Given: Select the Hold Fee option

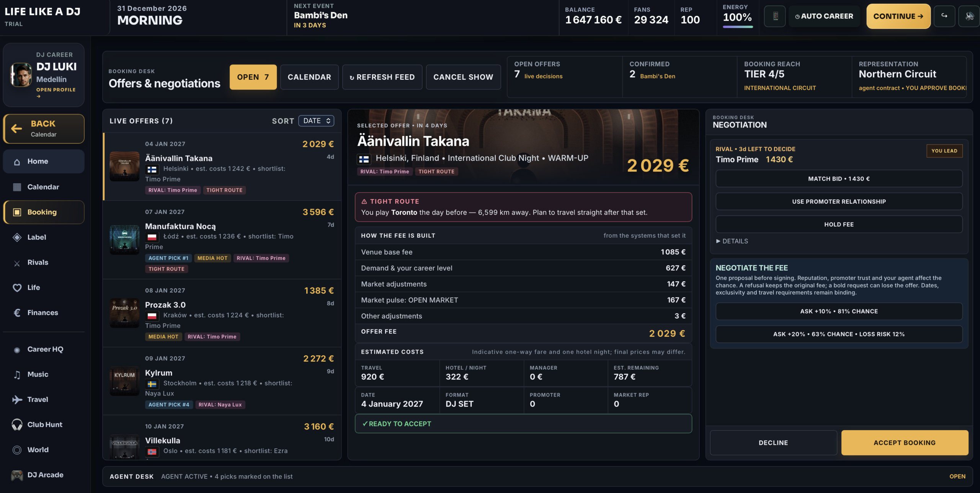Looking at the screenshot, I should point(839,224).
